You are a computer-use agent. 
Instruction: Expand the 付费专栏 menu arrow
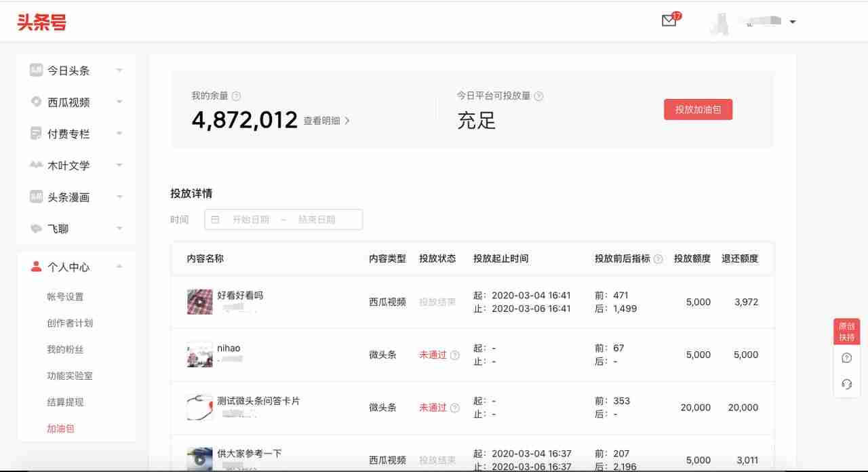coord(119,134)
